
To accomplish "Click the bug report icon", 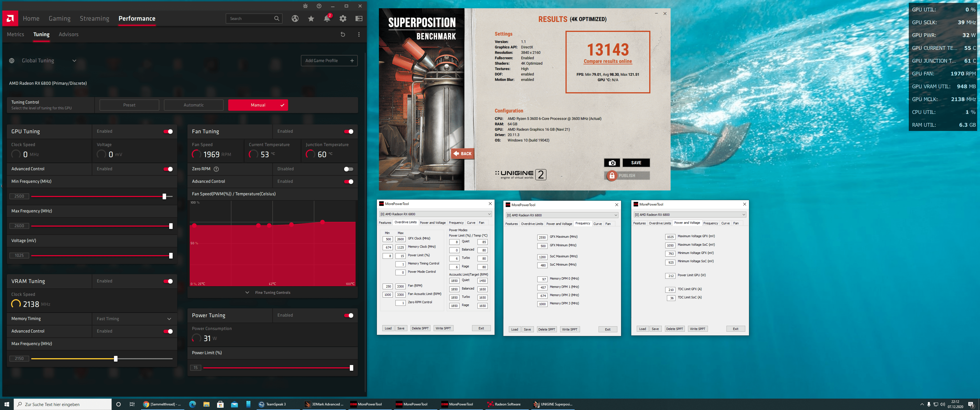I will [x=305, y=6].
